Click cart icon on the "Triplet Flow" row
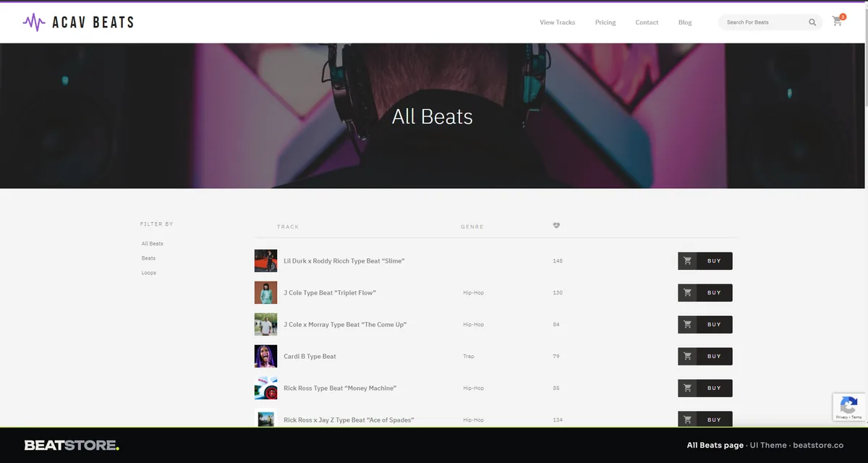Viewport: 868px width, 463px height. tap(687, 293)
